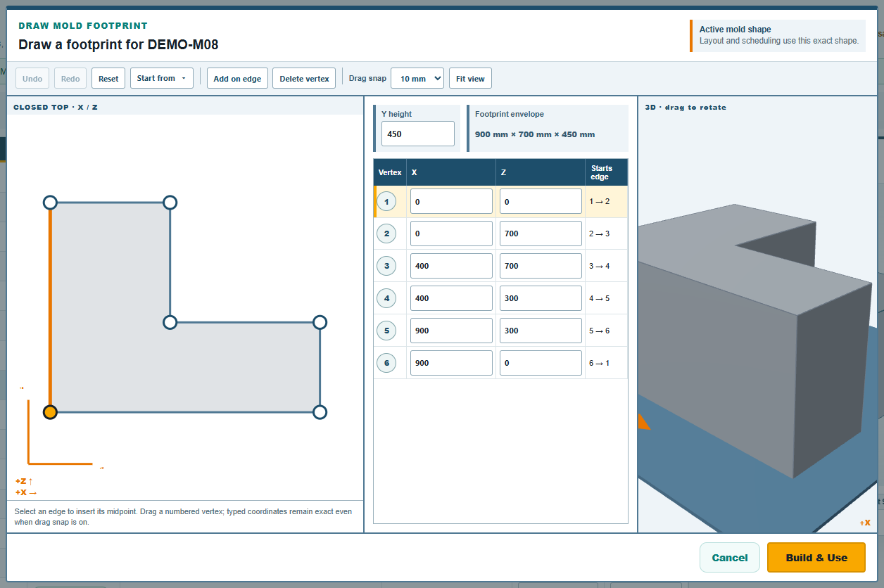Image resolution: width=884 pixels, height=588 pixels.
Task: Select the inner-corner vertex handle of the L-shape
Action: pyautogui.click(x=170, y=322)
